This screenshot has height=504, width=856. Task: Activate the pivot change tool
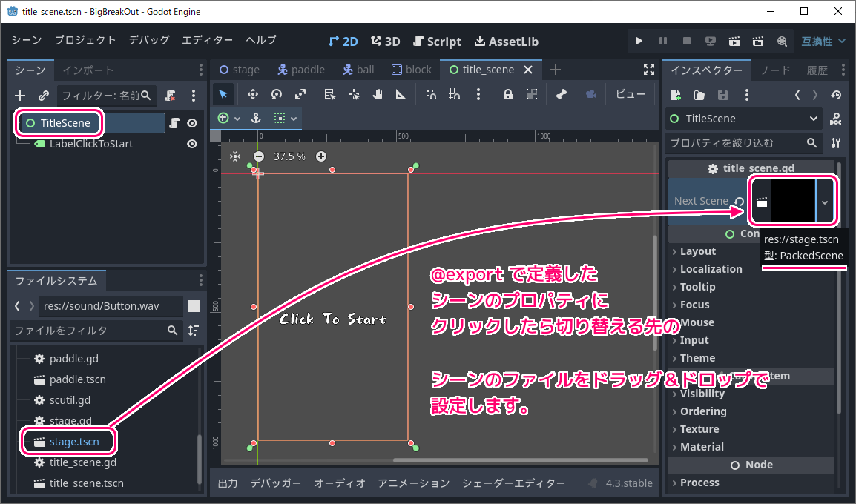click(x=354, y=94)
